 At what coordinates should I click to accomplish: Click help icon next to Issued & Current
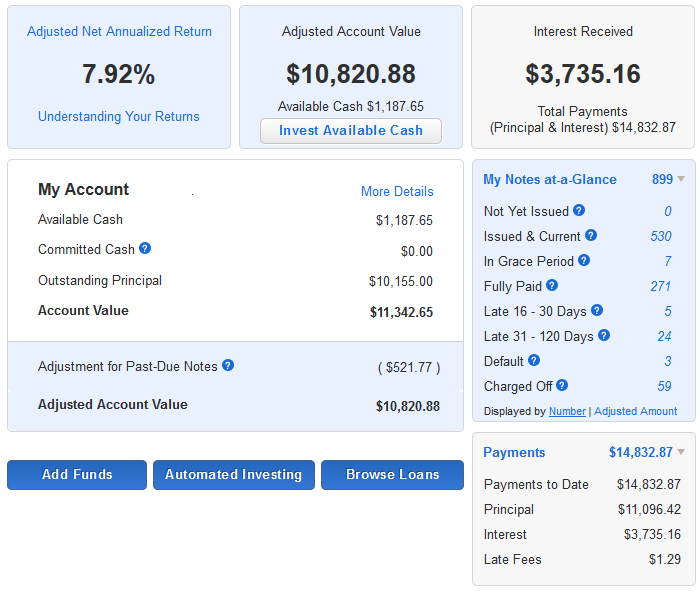[x=591, y=235]
